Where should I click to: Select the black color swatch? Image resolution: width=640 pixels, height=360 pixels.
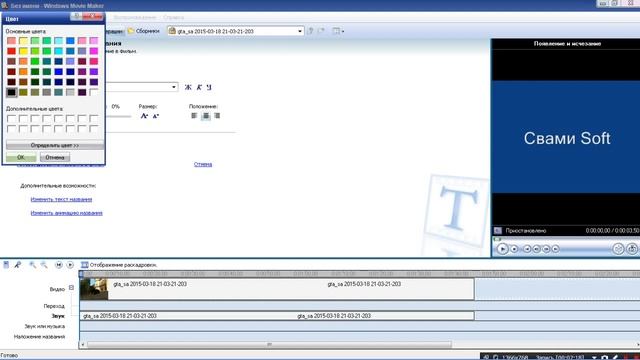point(11,92)
